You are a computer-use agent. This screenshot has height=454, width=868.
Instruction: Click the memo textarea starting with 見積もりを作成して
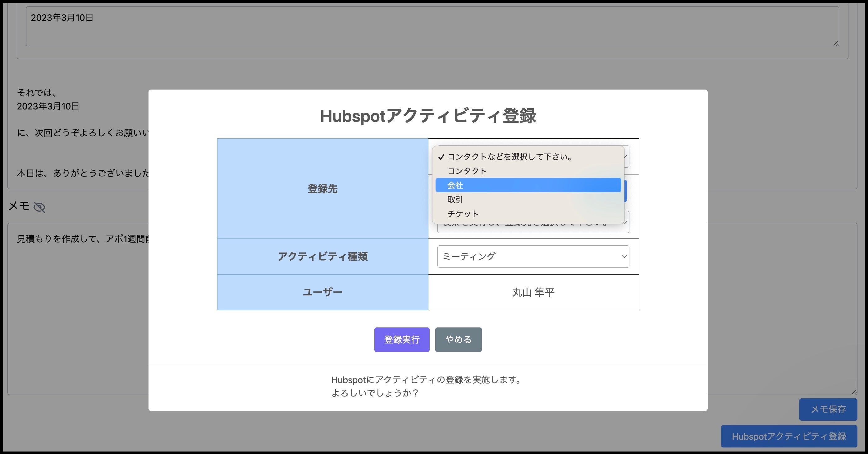pos(77,303)
